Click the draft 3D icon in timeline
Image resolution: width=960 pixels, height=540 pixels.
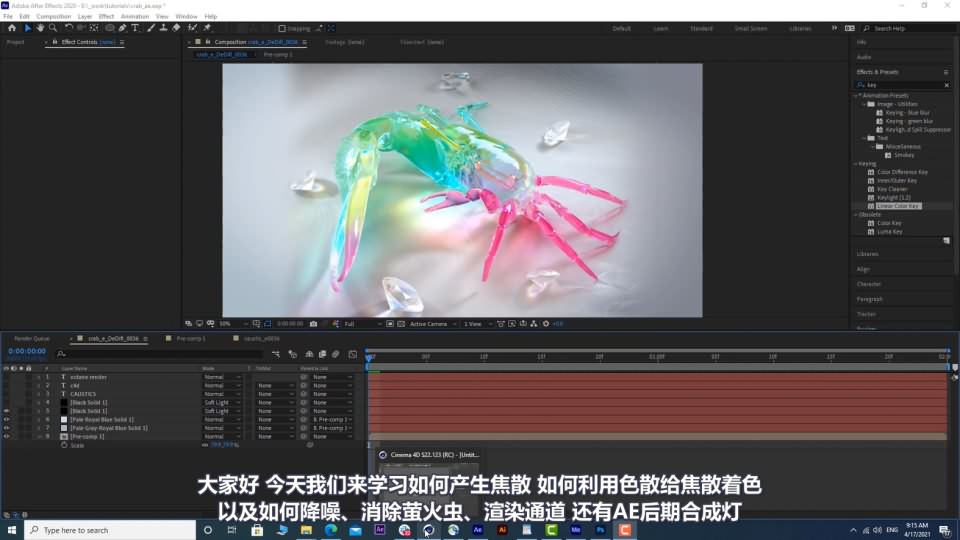(x=293, y=354)
